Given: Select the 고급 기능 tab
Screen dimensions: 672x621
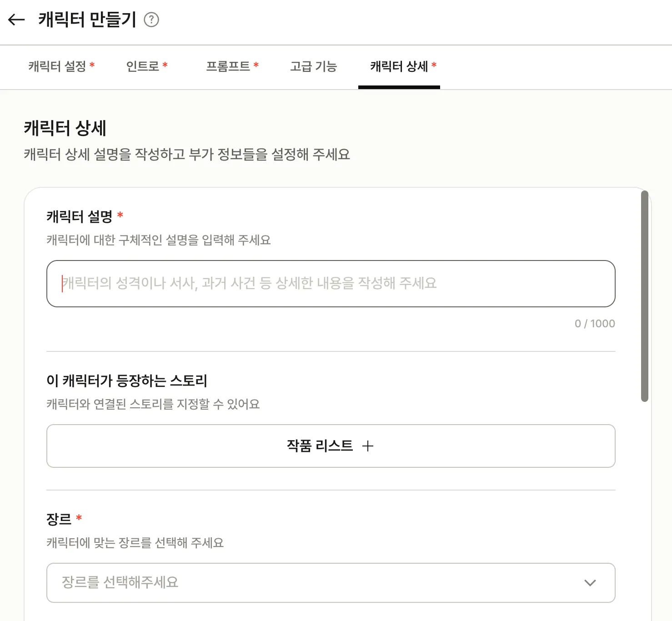Looking at the screenshot, I should 313,66.
